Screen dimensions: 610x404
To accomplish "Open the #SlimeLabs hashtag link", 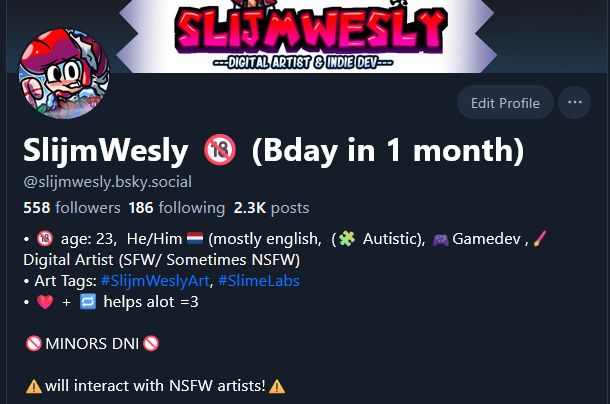I will (x=259, y=281).
